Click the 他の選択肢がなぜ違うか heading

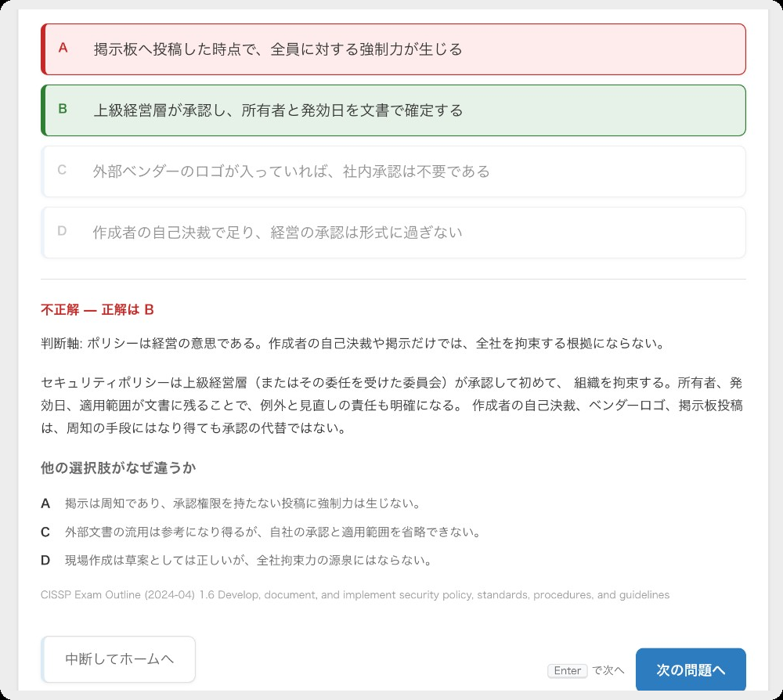pyautogui.click(x=118, y=467)
